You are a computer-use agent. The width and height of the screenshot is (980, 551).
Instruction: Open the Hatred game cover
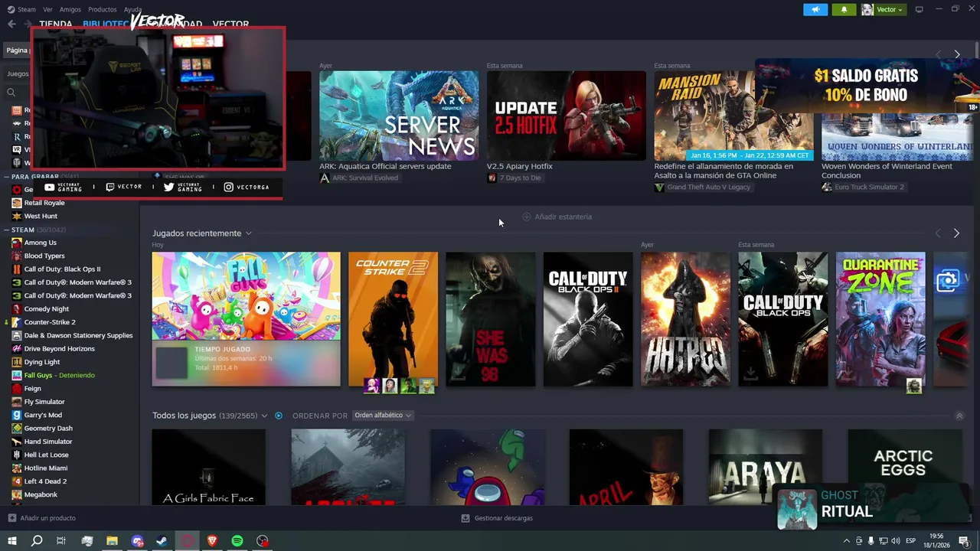685,319
